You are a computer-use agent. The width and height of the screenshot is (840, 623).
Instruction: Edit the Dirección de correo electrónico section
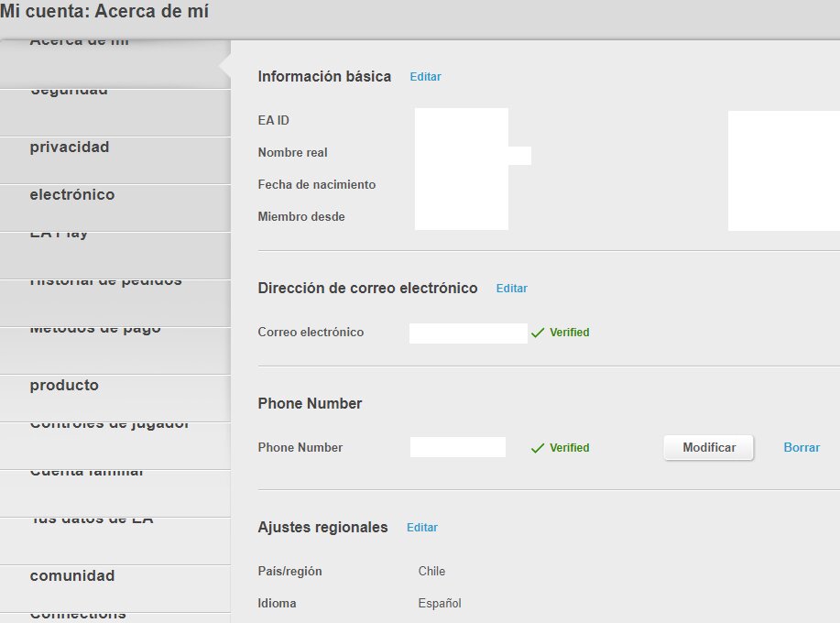pos(511,289)
